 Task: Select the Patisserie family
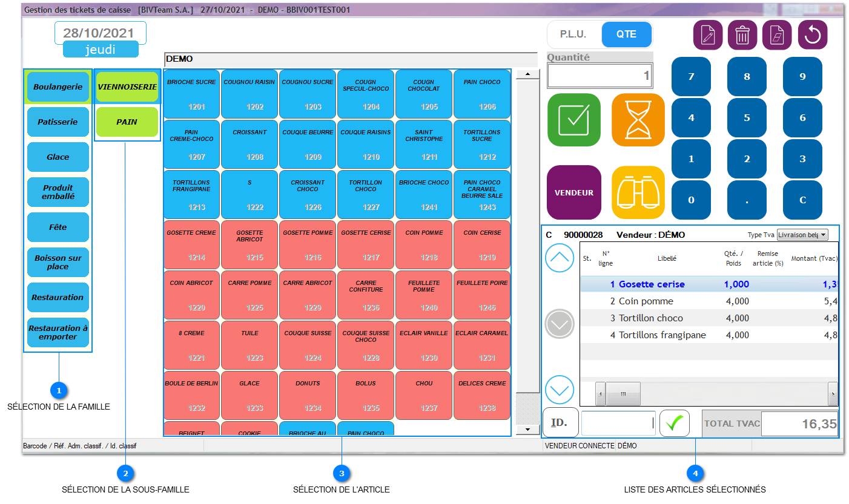(58, 122)
